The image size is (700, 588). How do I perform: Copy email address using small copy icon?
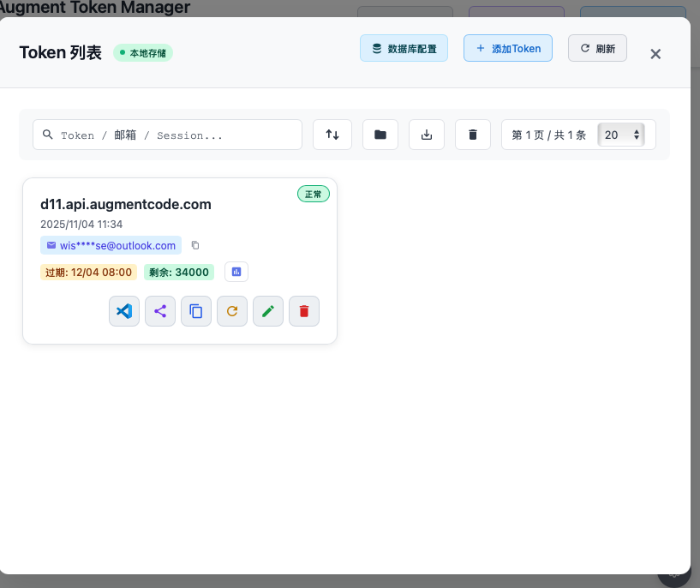click(195, 245)
